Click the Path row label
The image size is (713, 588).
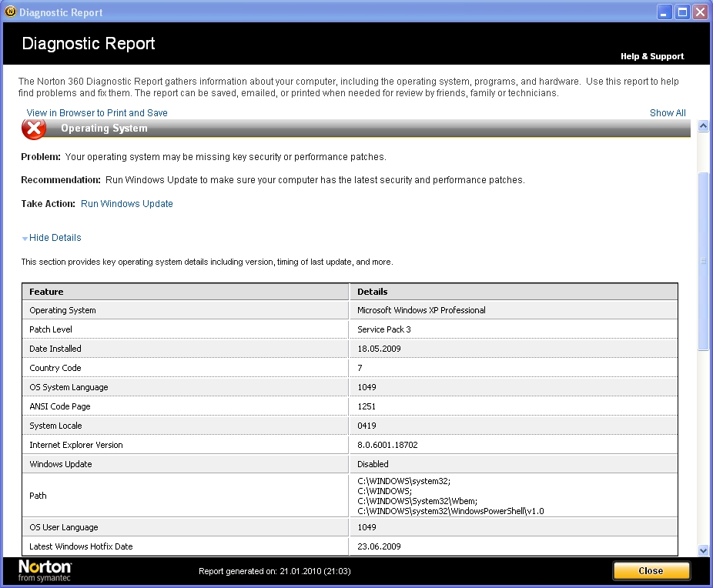click(38, 496)
